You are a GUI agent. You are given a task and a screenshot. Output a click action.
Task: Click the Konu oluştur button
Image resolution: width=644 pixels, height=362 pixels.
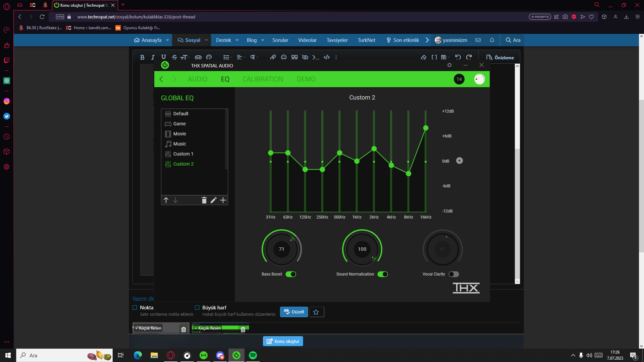pyautogui.click(x=283, y=341)
